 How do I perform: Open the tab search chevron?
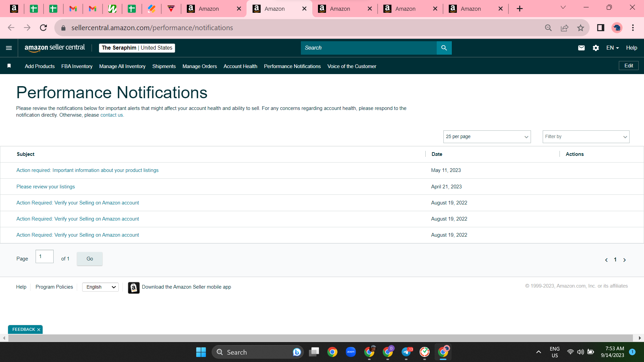pos(563,8)
